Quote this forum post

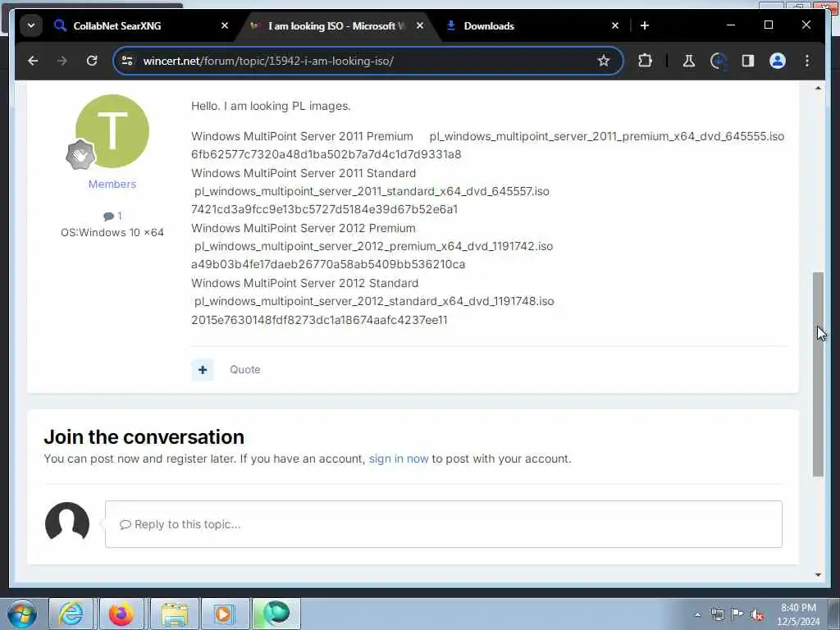pos(244,370)
